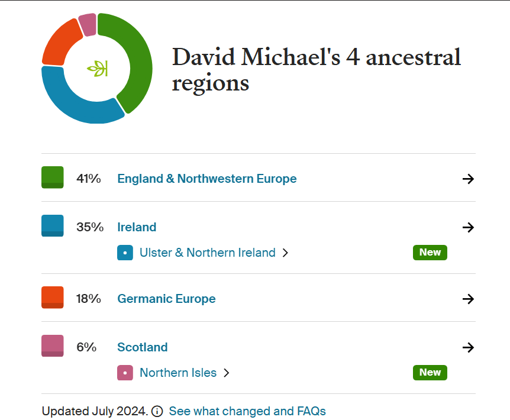The image size is (510, 420).
Task: Click the Germanic Europe row arrow
Action: [468, 299]
